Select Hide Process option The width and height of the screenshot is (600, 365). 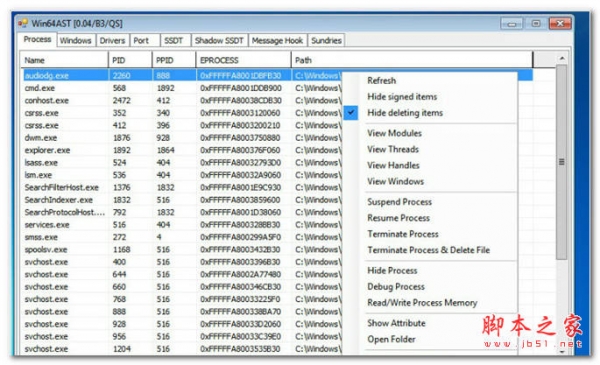392,270
